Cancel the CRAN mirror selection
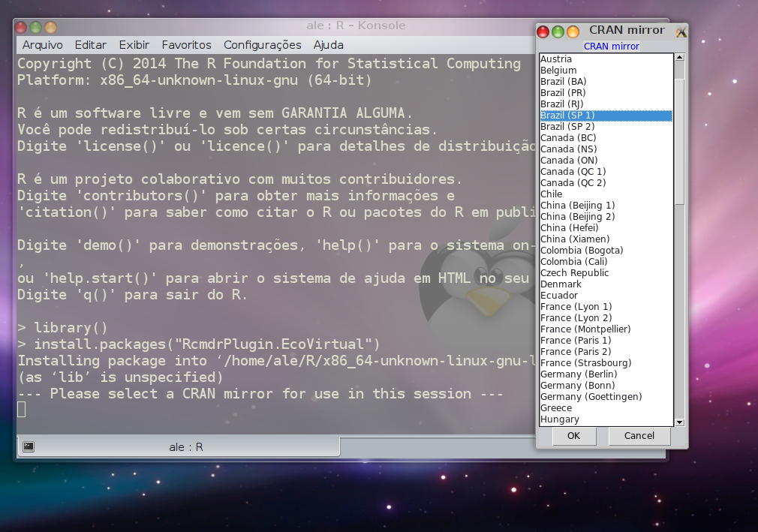Screen dimensions: 758x532 (639, 436)
